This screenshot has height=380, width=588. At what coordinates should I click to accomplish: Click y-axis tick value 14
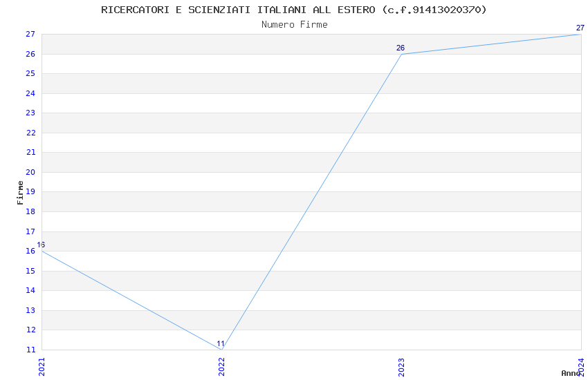pos(30,290)
